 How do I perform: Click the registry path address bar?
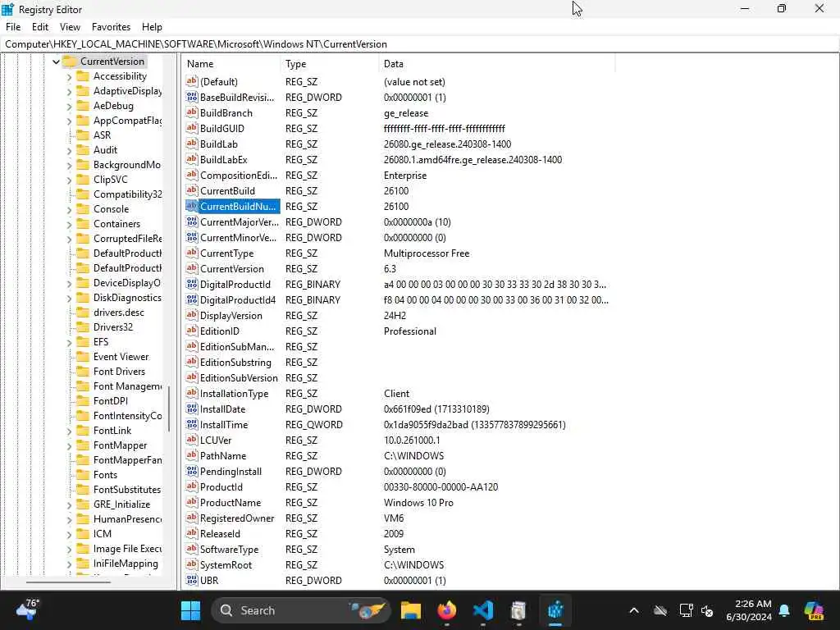[x=420, y=44]
